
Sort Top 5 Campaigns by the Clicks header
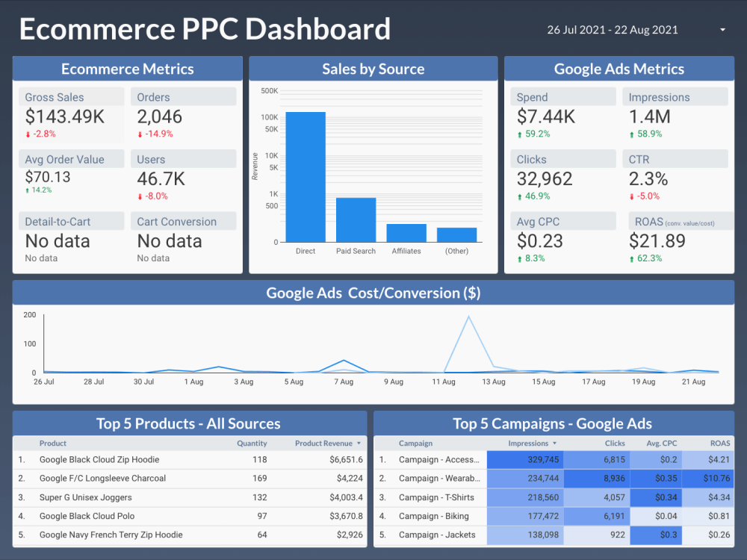coord(615,443)
